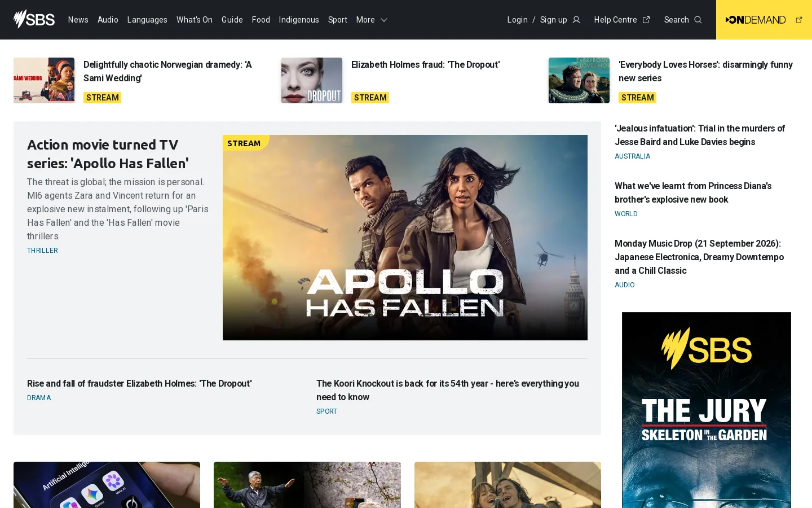Open the Monday Music Drop article

pyautogui.click(x=699, y=257)
